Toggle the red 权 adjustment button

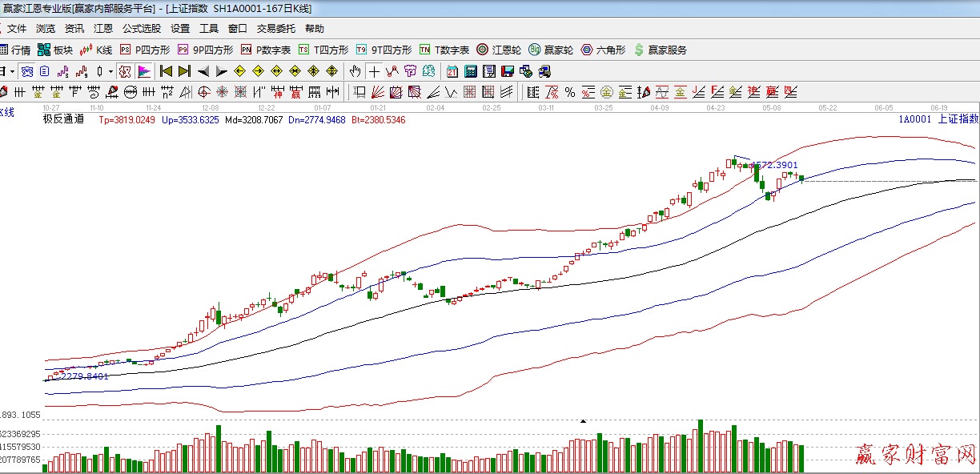[x=124, y=71]
